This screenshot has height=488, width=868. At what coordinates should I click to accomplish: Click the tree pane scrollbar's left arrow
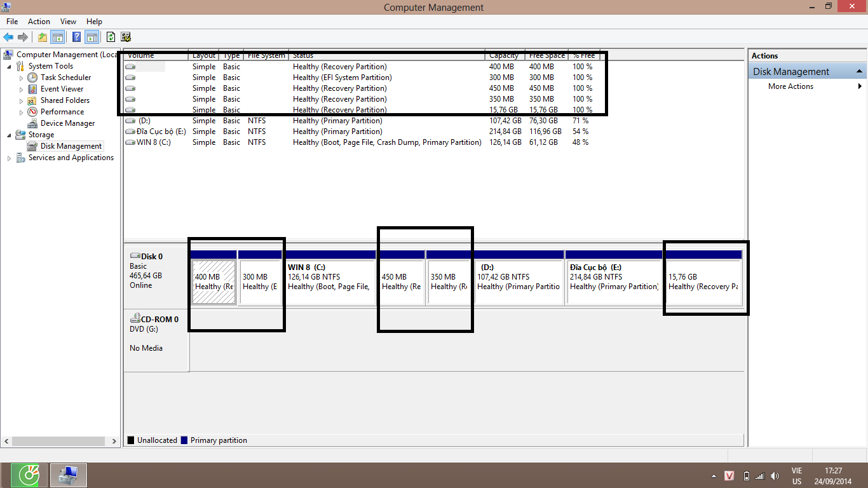[x=7, y=441]
